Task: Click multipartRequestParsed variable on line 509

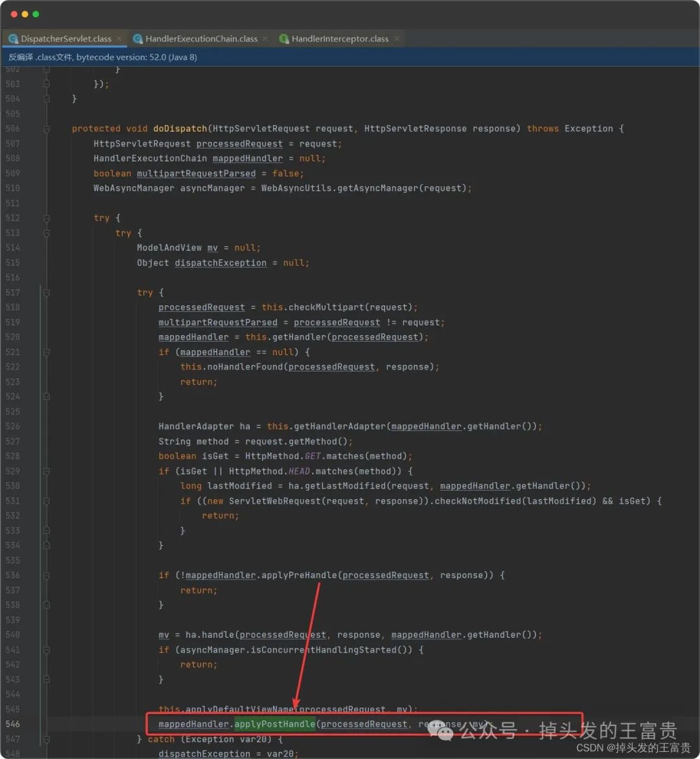Action: 196,173
